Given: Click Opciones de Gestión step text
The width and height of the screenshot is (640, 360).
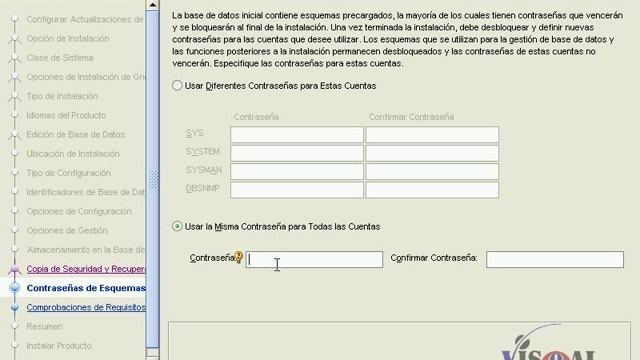Looking at the screenshot, I should coord(67,230).
